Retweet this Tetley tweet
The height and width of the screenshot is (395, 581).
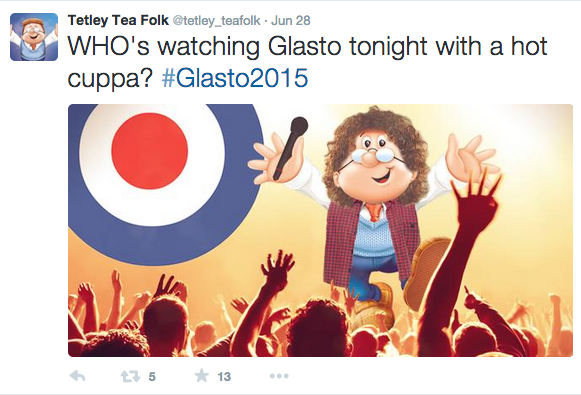coord(130,376)
